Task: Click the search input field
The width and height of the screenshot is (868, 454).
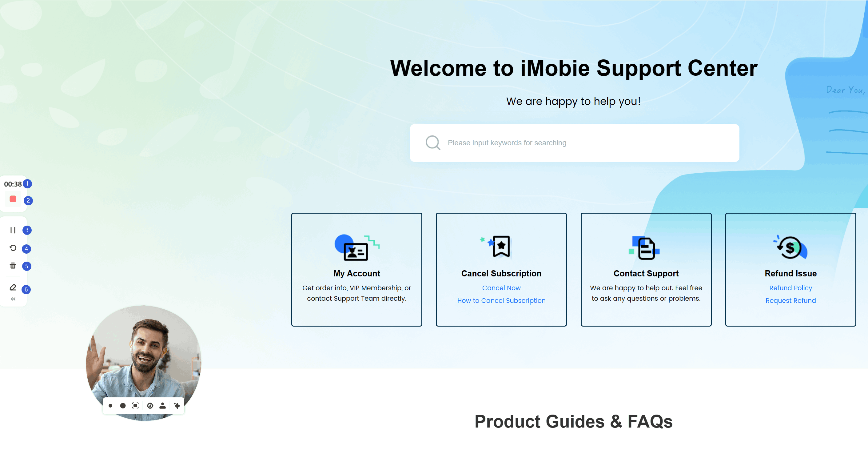Action: tap(574, 143)
